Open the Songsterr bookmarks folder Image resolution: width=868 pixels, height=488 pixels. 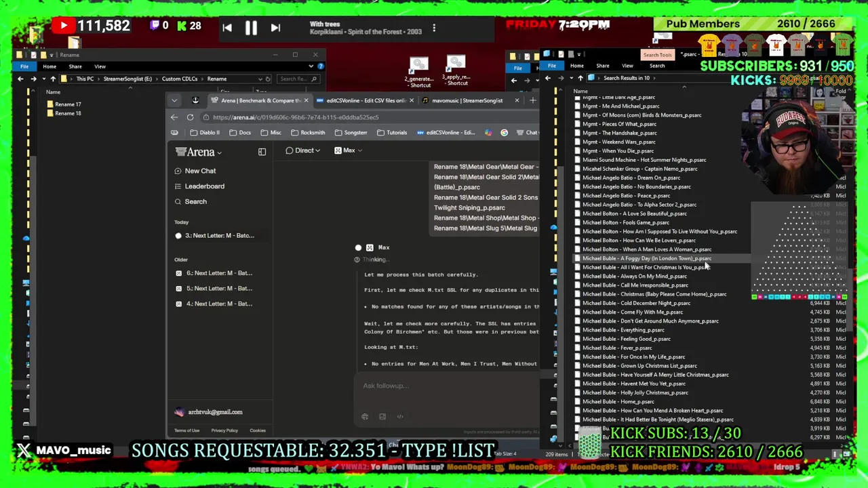pos(351,133)
